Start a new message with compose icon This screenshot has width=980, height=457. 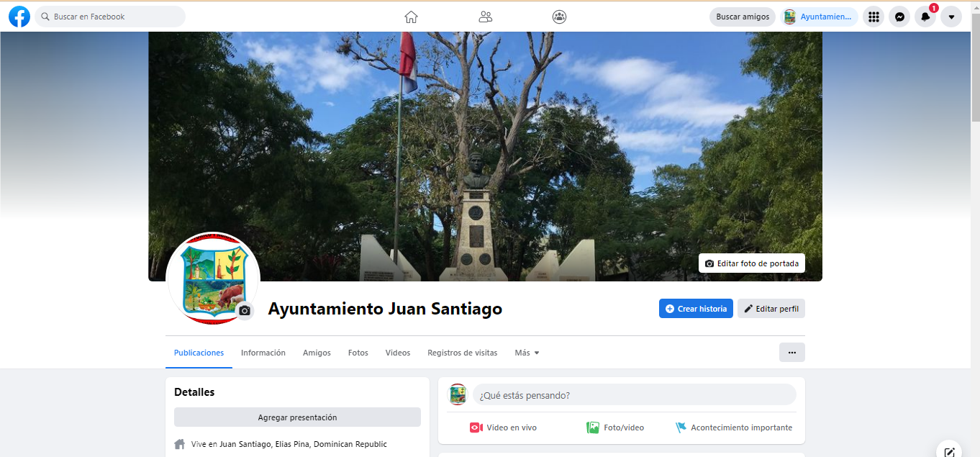pyautogui.click(x=950, y=451)
